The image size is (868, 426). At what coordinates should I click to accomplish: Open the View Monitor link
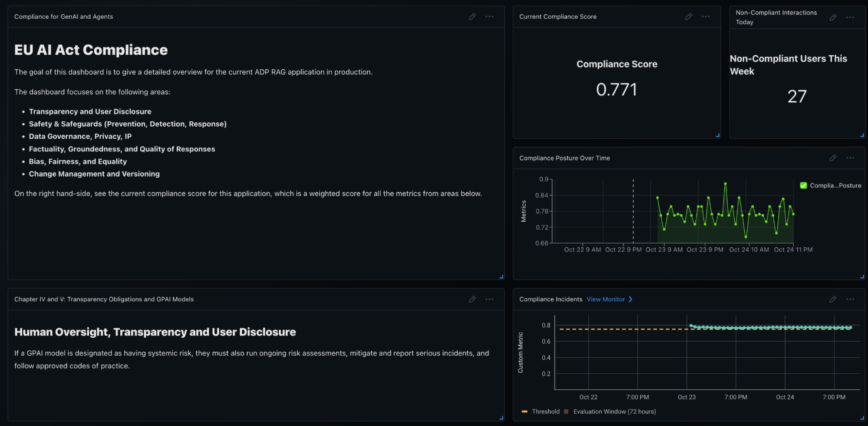point(606,299)
